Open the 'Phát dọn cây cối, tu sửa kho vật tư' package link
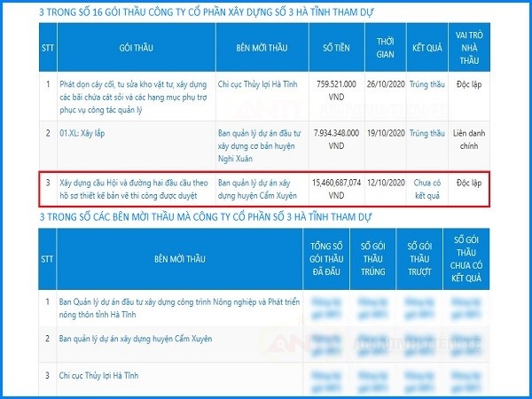Viewport: 532px width, 399px height. pyautogui.click(x=133, y=97)
